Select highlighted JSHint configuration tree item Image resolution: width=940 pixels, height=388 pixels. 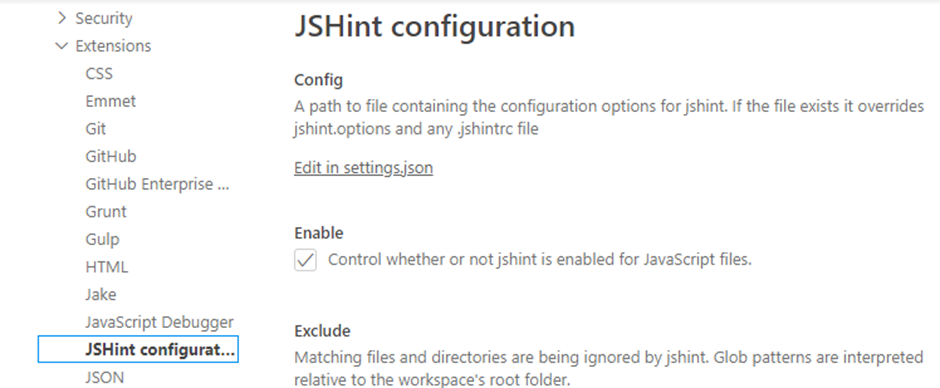tap(138, 350)
